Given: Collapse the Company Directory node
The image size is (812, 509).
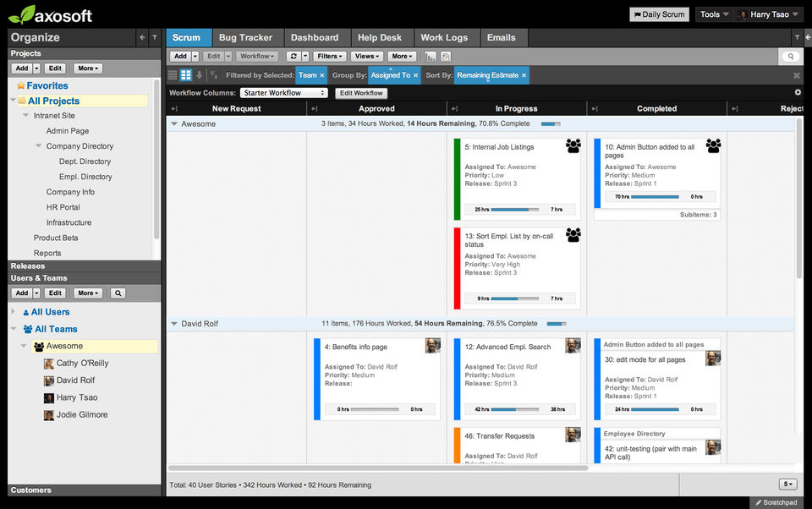Looking at the screenshot, I should tap(38, 146).
